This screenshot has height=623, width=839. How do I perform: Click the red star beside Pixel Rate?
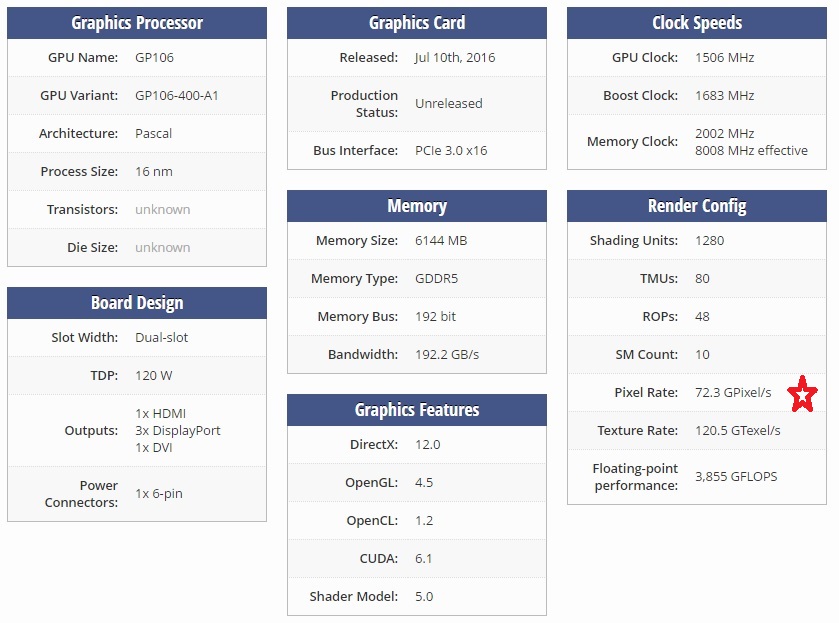[803, 394]
